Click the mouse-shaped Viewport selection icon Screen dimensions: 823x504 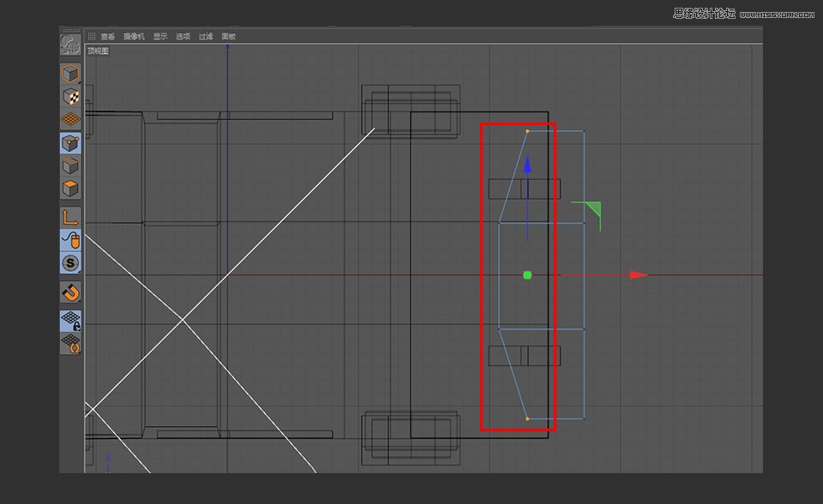click(x=70, y=242)
